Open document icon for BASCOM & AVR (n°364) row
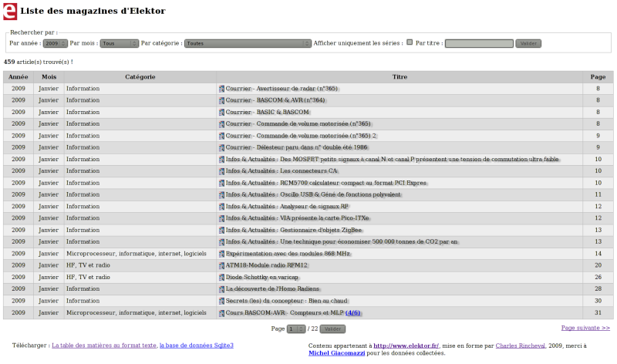The width and height of the screenshot is (617, 364). pos(221,101)
